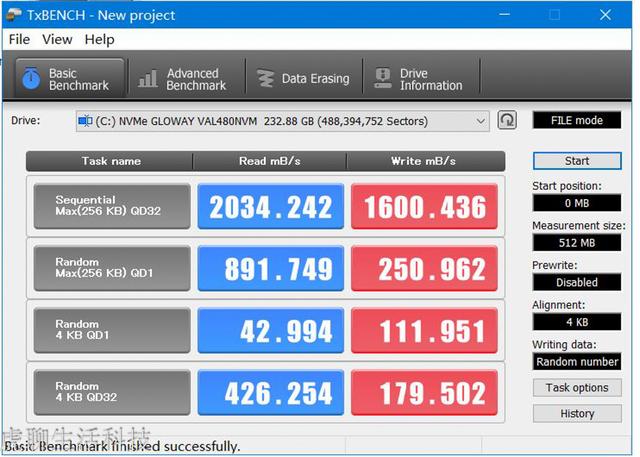Click the 1600.436 sequential write result

pos(424,206)
